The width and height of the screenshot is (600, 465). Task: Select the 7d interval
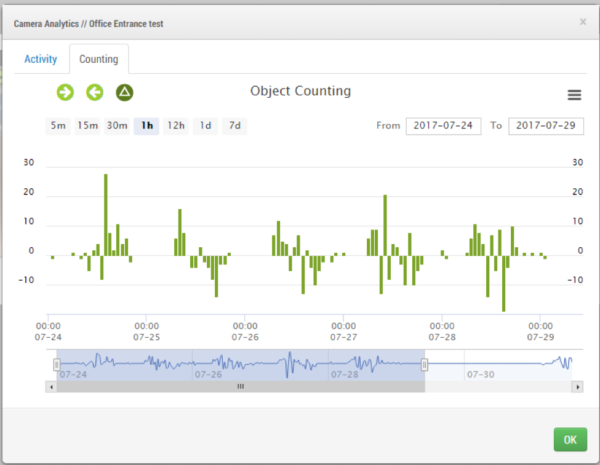[234, 126]
